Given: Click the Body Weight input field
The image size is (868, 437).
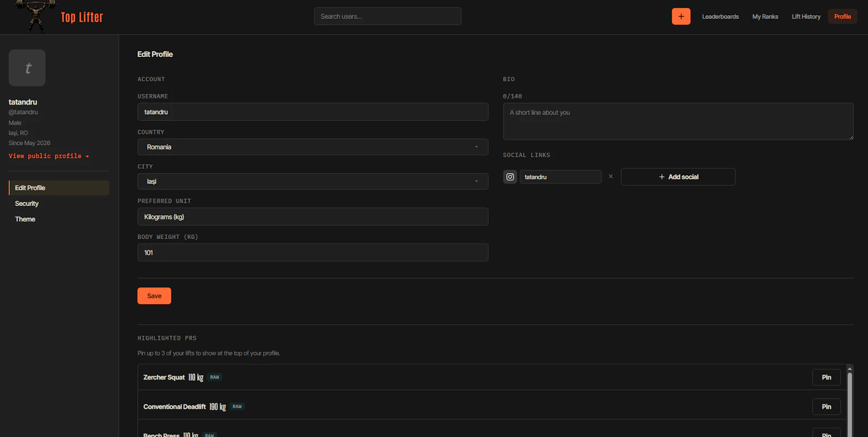Looking at the screenshot, I should (313, 253).
